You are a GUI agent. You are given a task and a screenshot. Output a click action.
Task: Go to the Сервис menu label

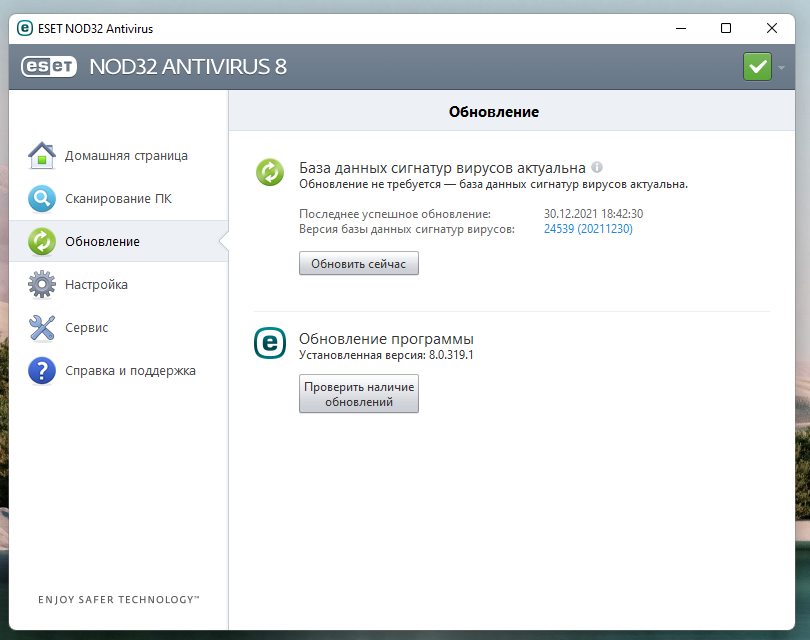point(87,328)
